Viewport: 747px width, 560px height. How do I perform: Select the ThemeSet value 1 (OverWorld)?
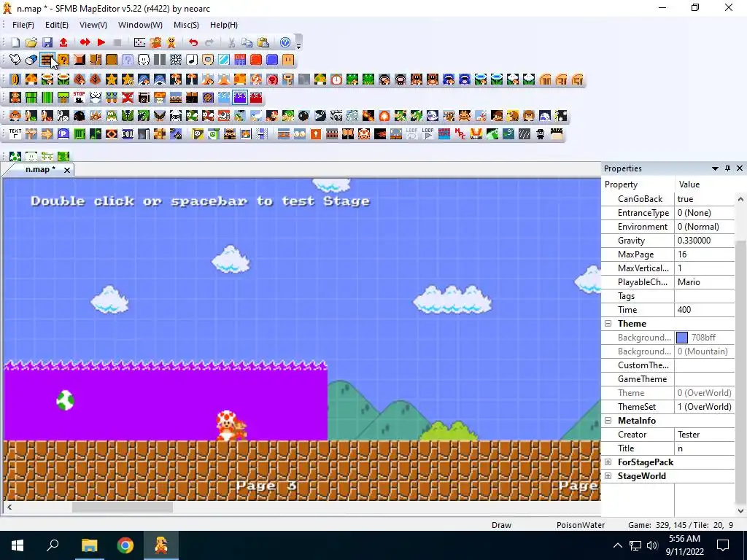pos(704,407)
